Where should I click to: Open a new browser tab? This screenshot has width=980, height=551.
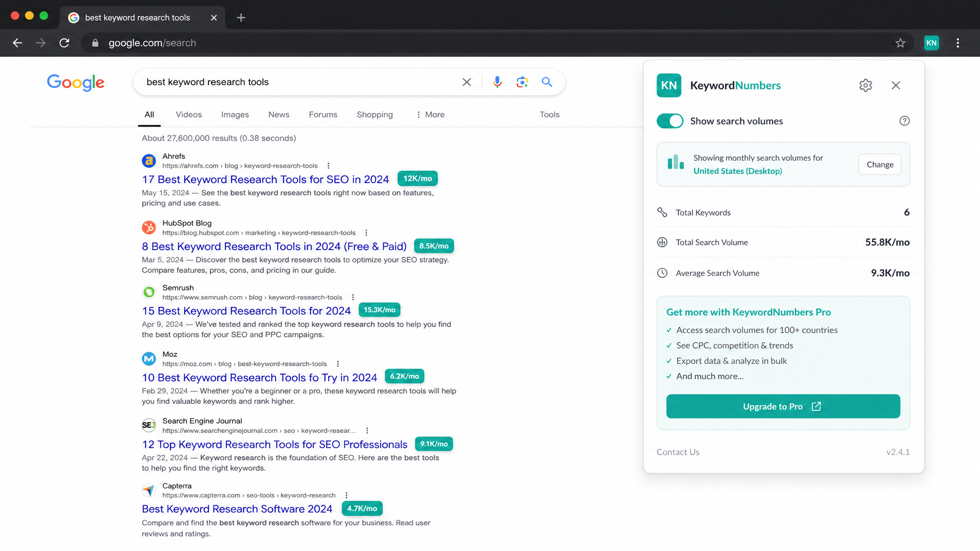241,18
